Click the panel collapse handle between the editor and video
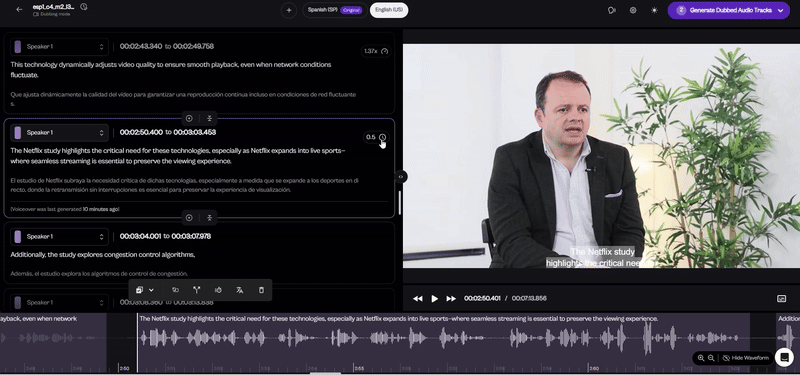 tap(401, 177)
